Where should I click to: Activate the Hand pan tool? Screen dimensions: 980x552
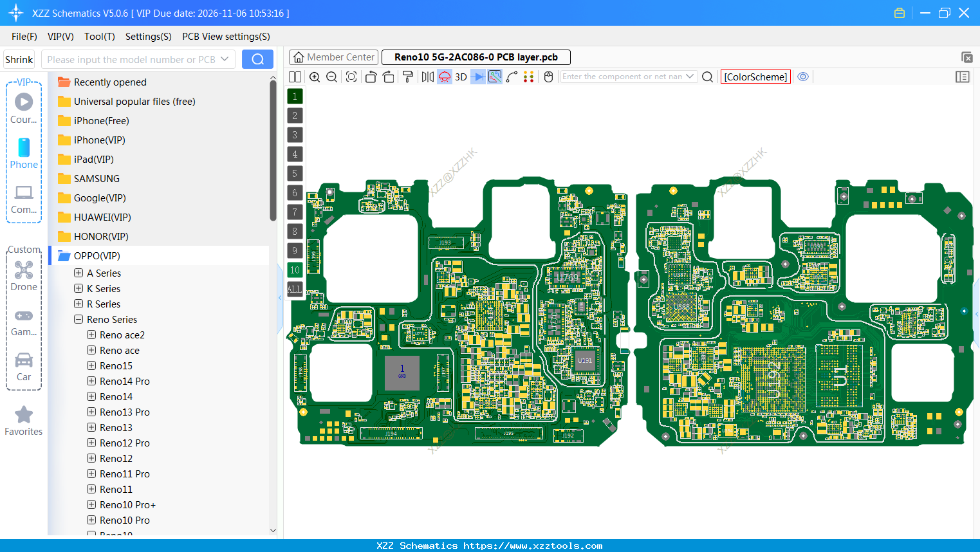tap(548, 77)
